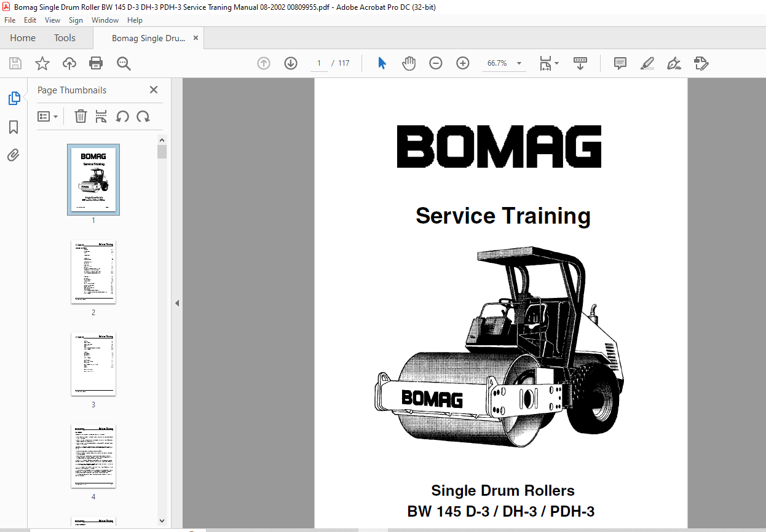Bookmark file with the star icon
The image size is (766, 532).
(42, 63)
